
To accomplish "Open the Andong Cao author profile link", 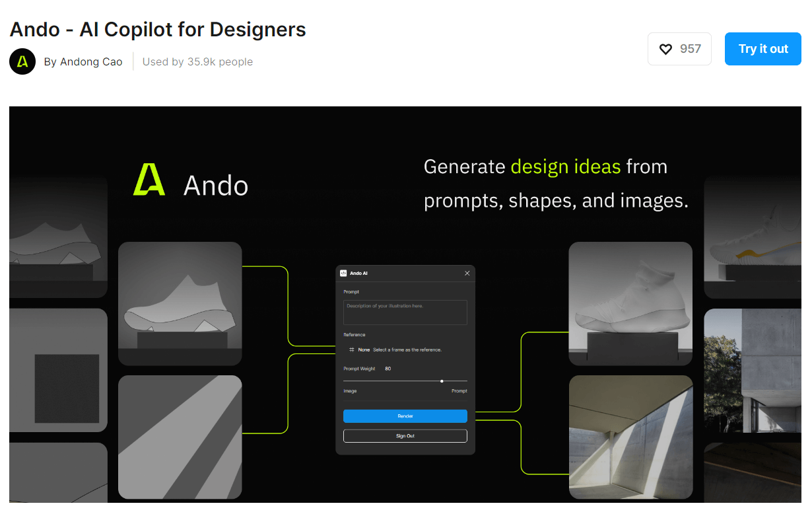I will pos(83,61).
